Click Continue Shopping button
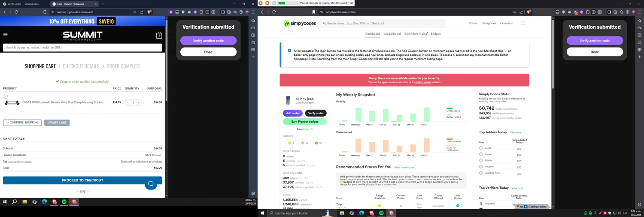The image size is (644, 217). click(x=22, y=123)
